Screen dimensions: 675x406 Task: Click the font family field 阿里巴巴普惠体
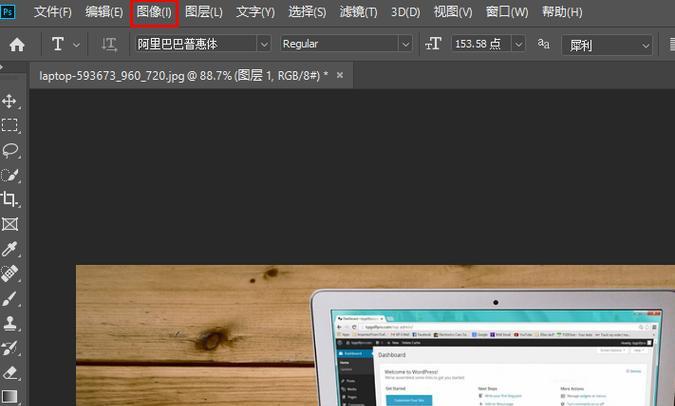196,44
